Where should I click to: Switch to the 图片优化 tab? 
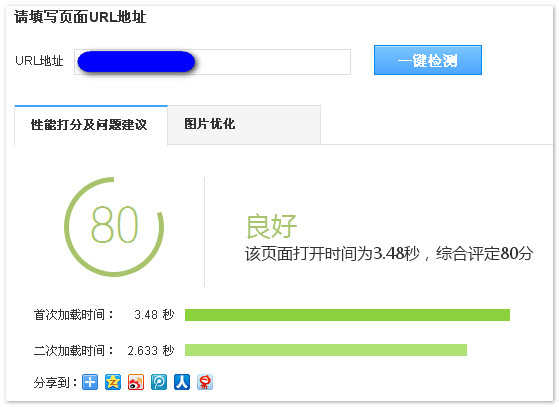[x=244, y=125]
